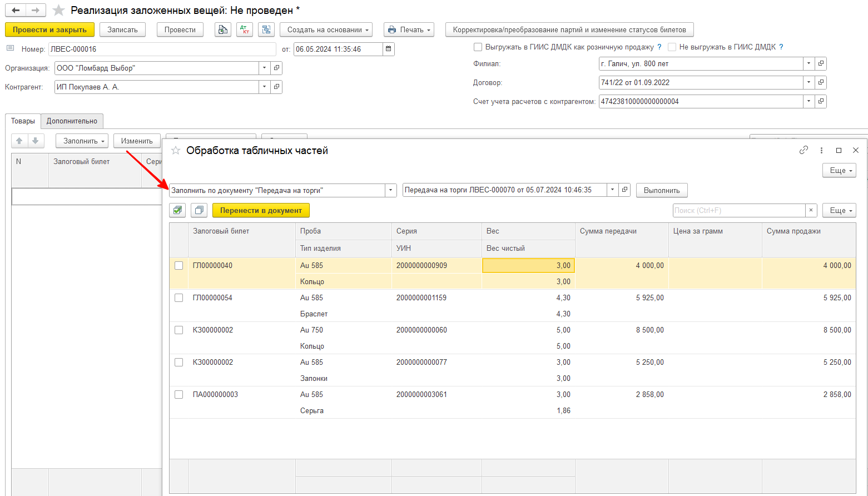Expand the Договор dropdown arrow
Viewport: 868px width, 496px height.
click(809, 82)
